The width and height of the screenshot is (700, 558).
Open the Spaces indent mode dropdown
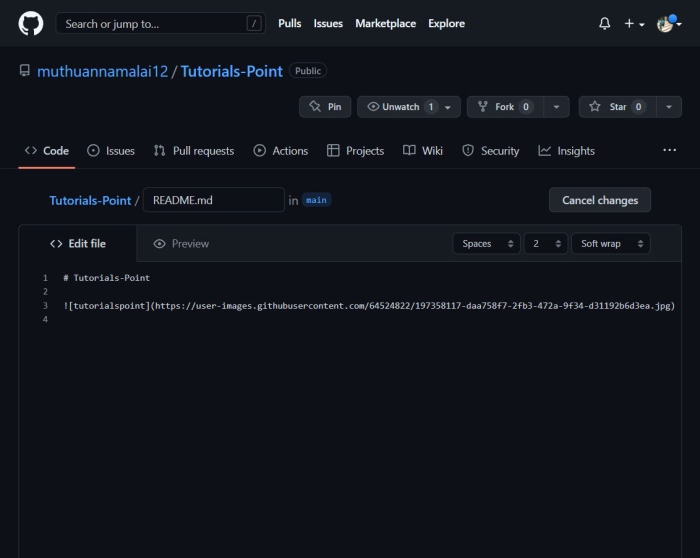point(487,244)
